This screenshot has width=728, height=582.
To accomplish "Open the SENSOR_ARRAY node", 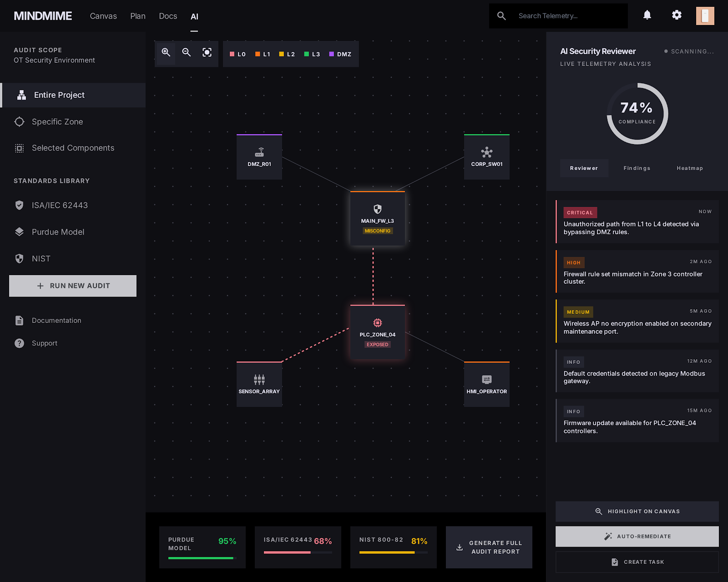I will [x=259, y=384].
